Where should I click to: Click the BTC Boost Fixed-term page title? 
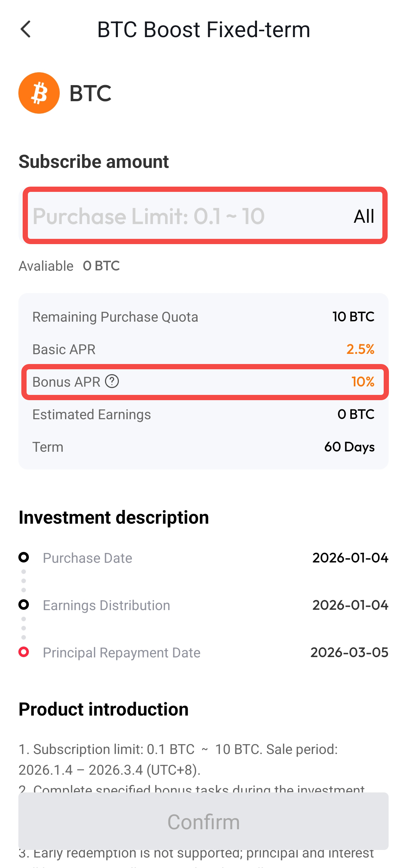[203, 29]
